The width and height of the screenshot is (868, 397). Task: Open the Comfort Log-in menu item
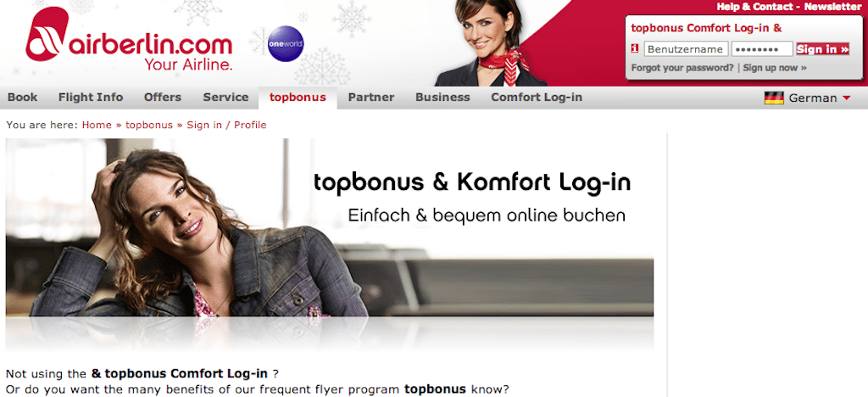pyautogui.click(x=537, y=98)
